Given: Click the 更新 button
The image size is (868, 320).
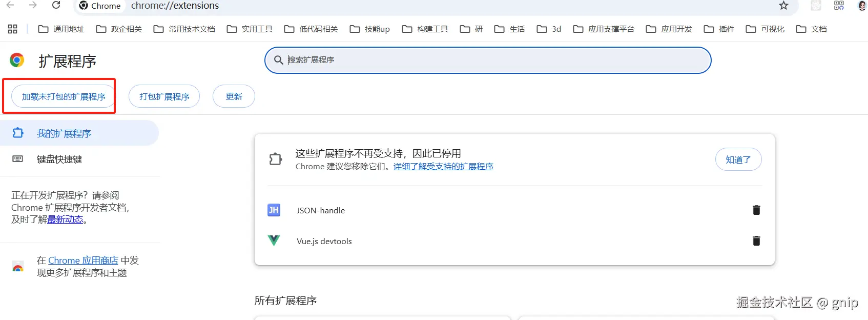Looking at the screenshot, I should 234,96.
